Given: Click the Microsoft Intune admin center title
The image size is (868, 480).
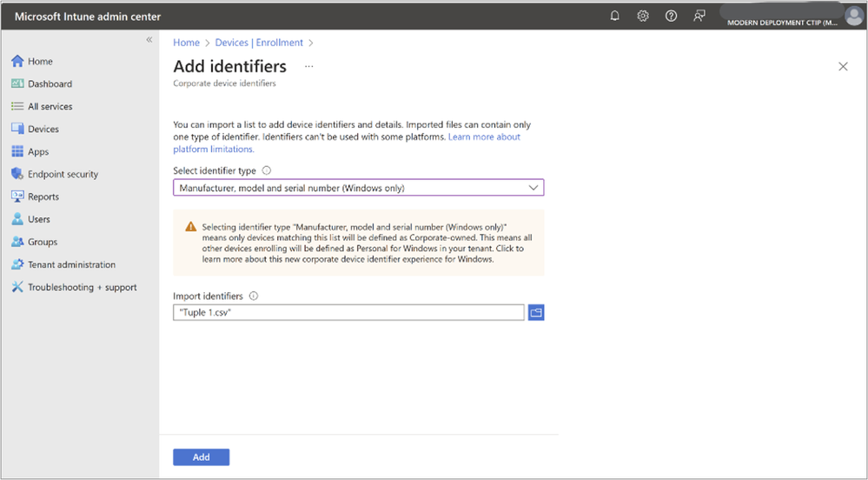Looking at the screenshot, I should pyautogui.click(x=88, y=17).
